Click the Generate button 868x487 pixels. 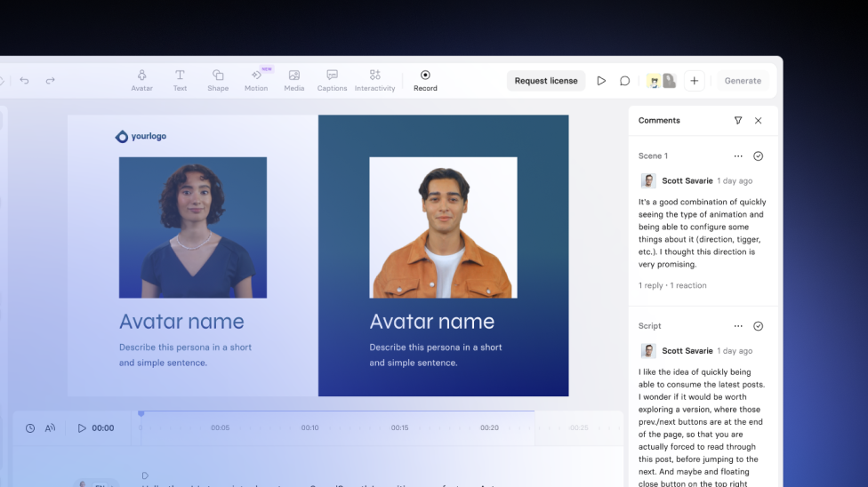(x=743, y=81)
